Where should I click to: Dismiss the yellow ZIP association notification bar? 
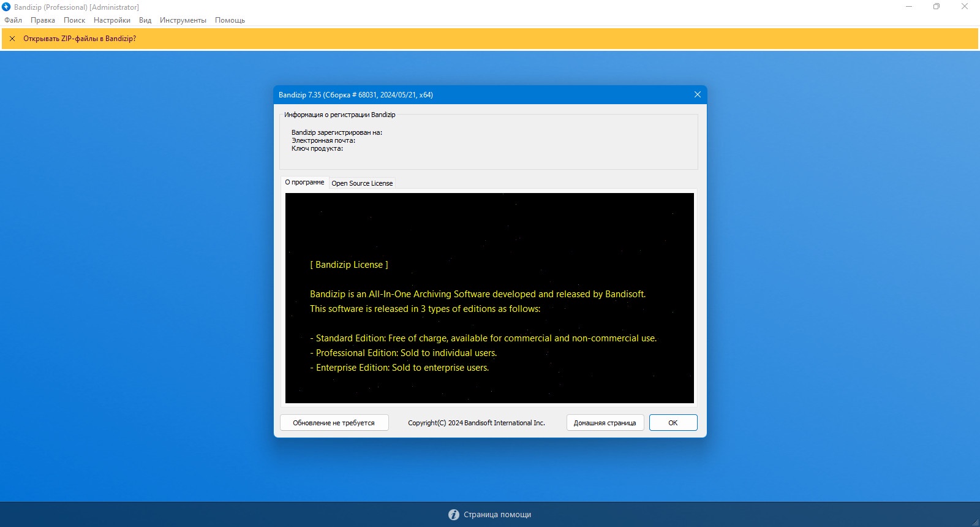tap(12, 39)
